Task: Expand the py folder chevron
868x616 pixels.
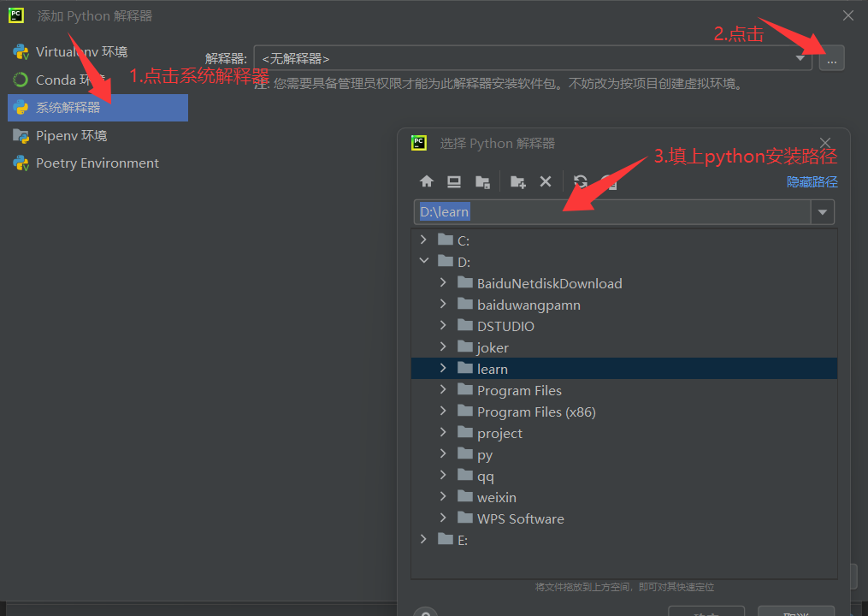Action: coord(443,453)
